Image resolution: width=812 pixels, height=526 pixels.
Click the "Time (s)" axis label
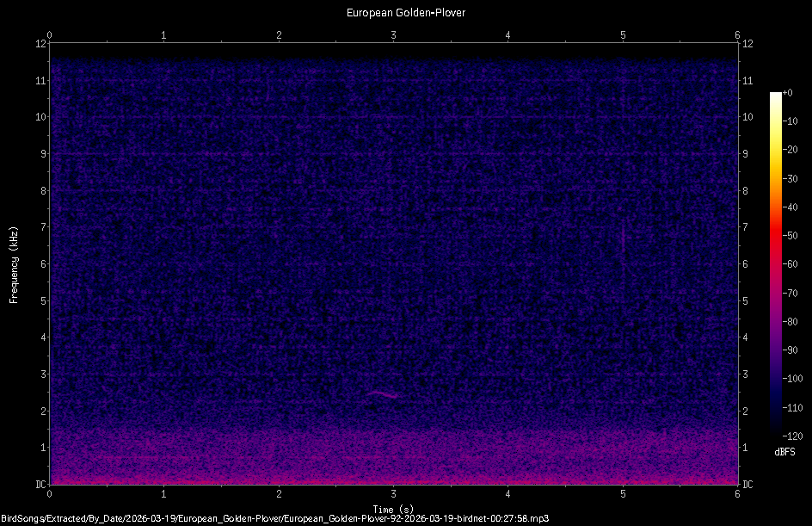(x=393, y=506)
